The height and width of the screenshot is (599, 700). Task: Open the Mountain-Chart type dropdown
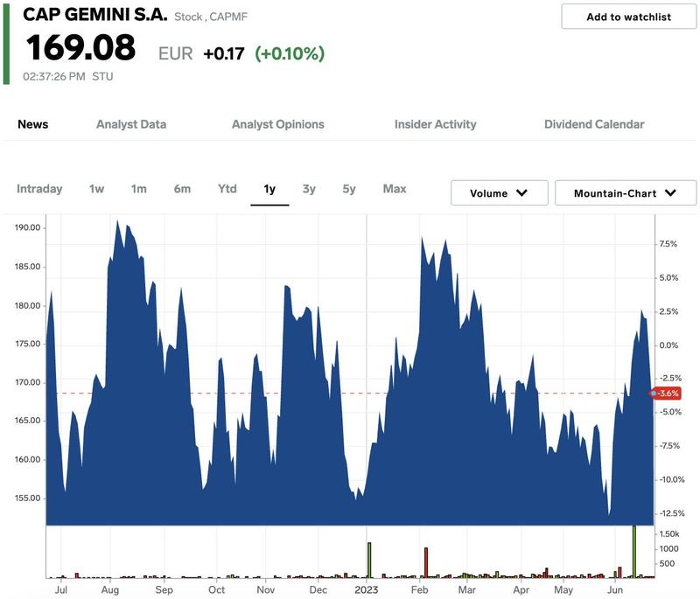(x=626, y=193)
